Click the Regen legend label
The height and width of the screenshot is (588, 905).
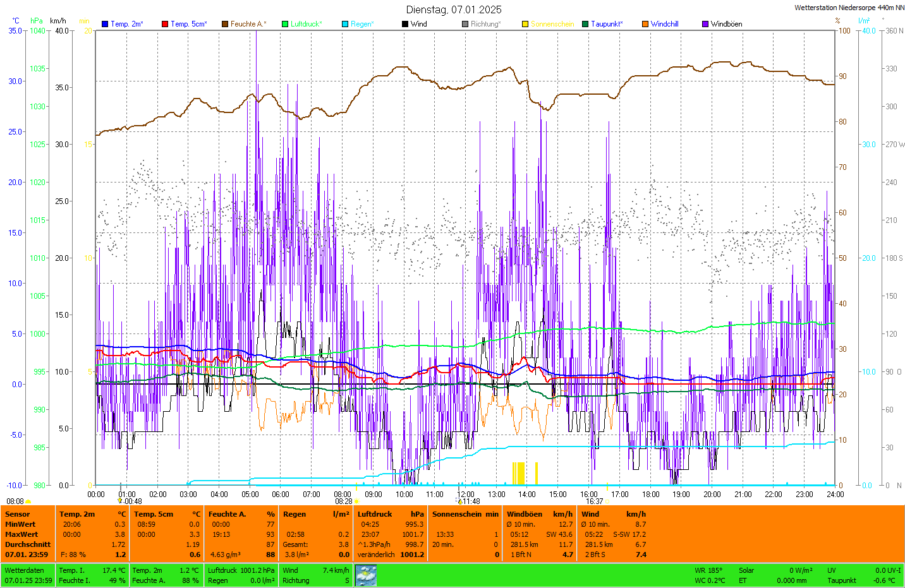tap(362, 24)
